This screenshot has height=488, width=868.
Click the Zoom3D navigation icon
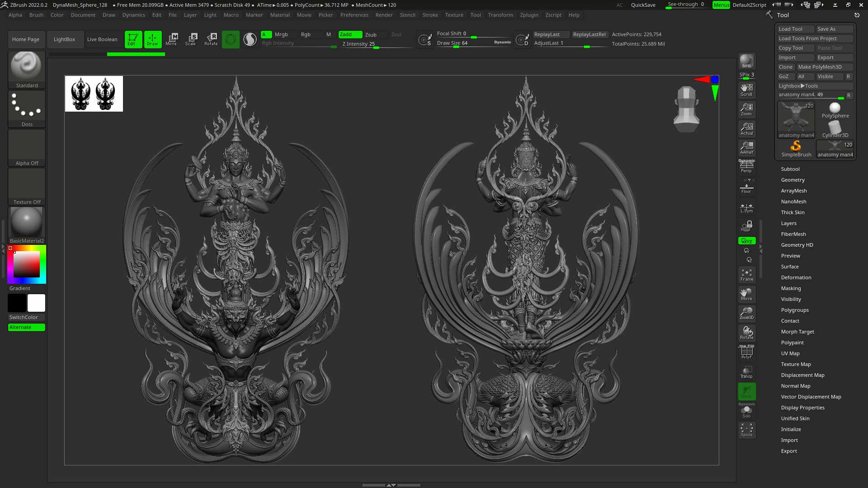[746, 313]
